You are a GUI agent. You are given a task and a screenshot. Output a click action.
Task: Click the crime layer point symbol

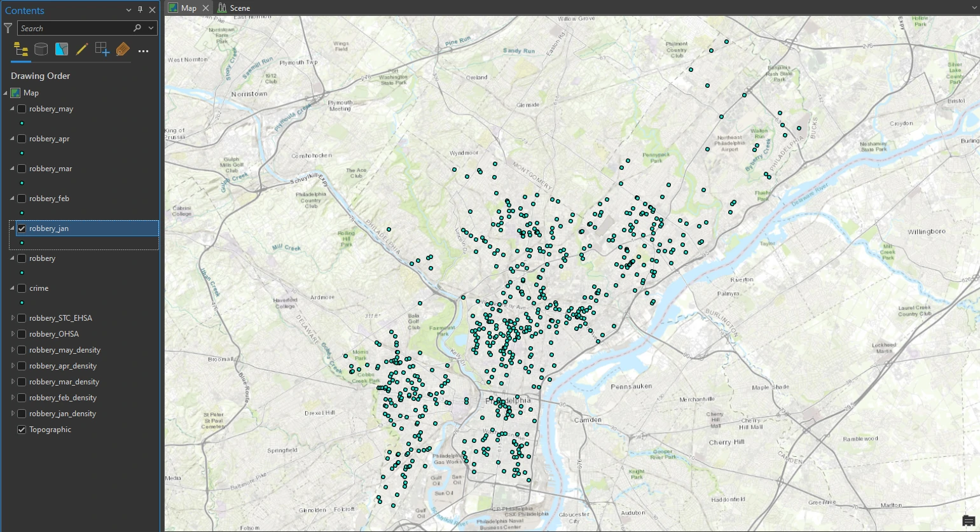[x=22, y=303]
